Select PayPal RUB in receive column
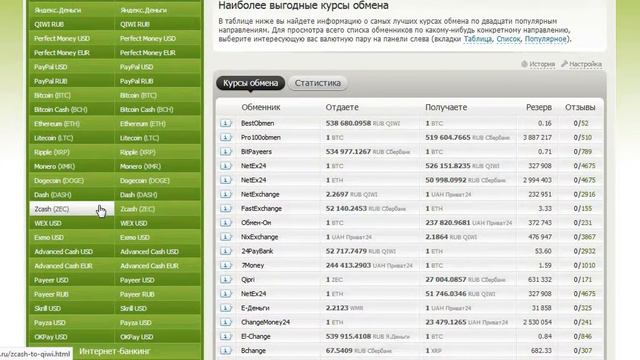Viewport: 640px width, 360px height. pyautogui.click(x=158, y=81)
